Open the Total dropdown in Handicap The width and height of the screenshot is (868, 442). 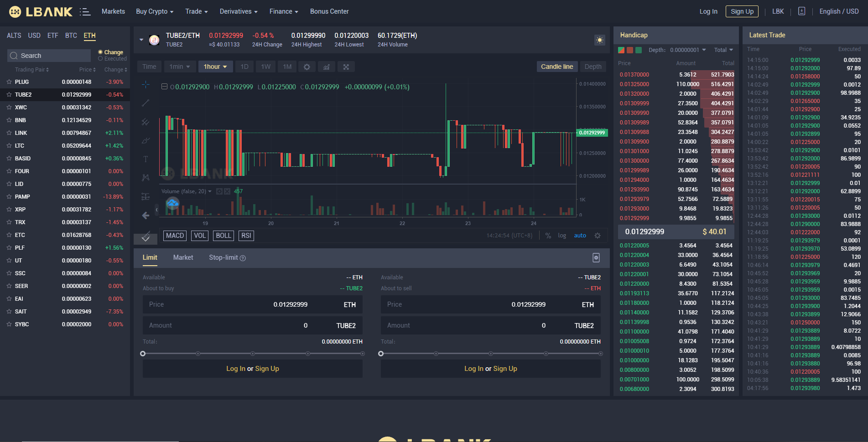click(723, 50)
